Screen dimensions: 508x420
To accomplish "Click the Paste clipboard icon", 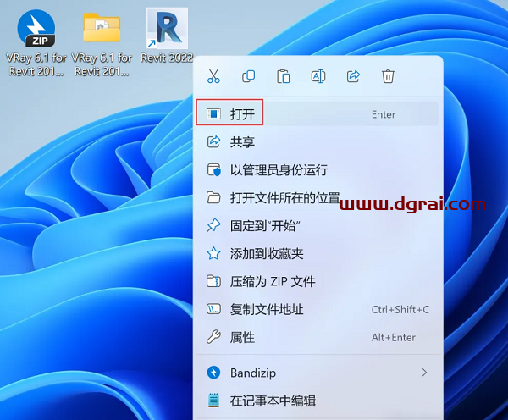I will 284,77.
